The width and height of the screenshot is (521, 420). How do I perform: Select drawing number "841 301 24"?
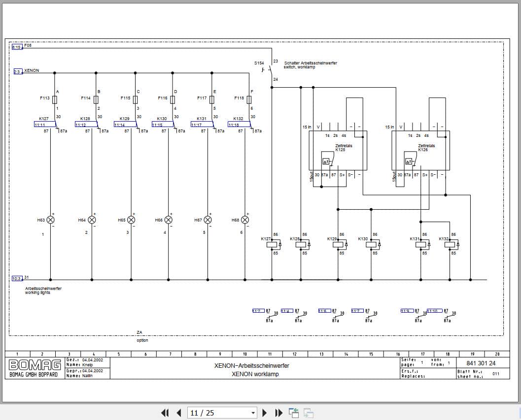pos(481,363)
